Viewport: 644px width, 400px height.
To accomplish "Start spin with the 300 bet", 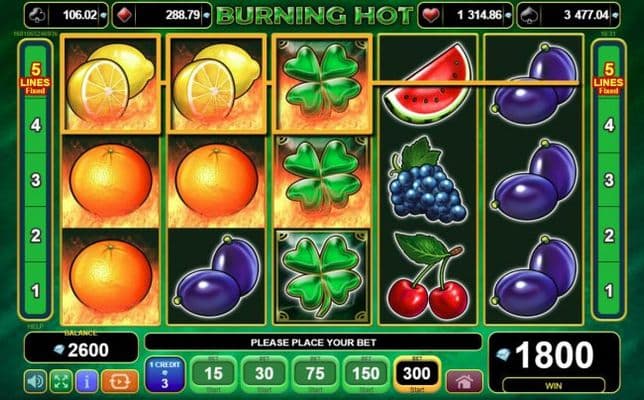I will point(416,374).
